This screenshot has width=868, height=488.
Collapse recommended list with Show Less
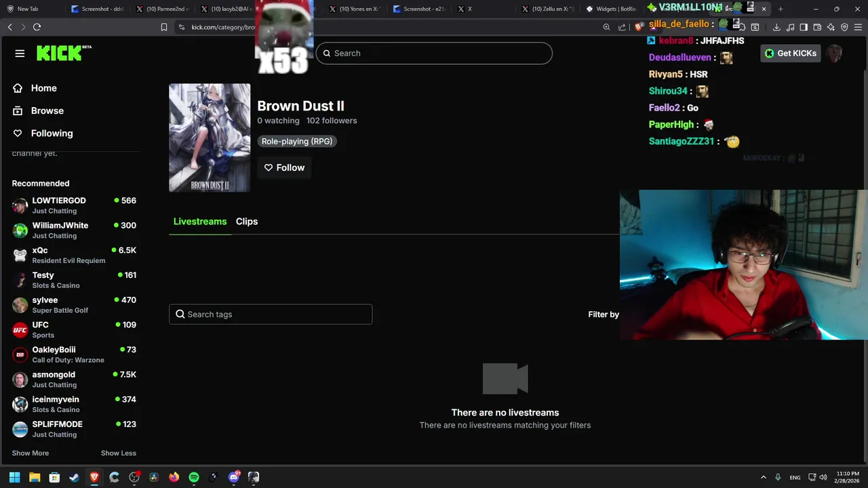119,453
